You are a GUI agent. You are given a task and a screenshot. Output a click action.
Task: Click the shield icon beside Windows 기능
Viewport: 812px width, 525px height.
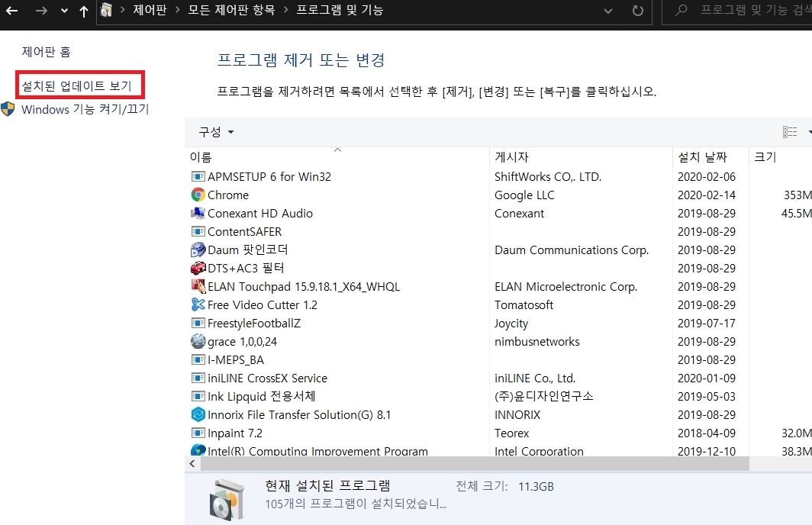point(8,109)
